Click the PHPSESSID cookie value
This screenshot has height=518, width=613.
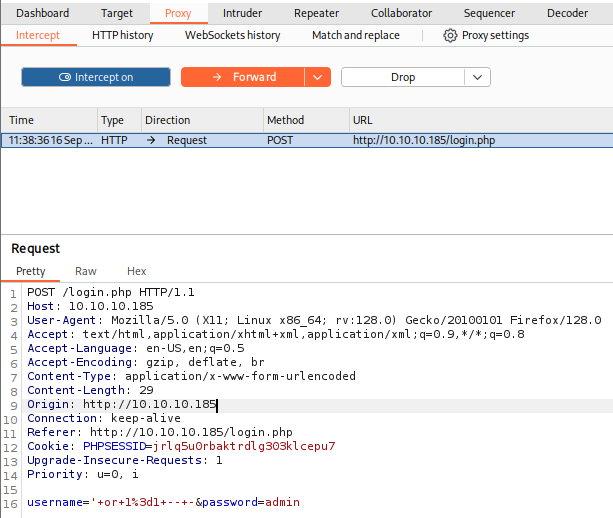point(244,446)
